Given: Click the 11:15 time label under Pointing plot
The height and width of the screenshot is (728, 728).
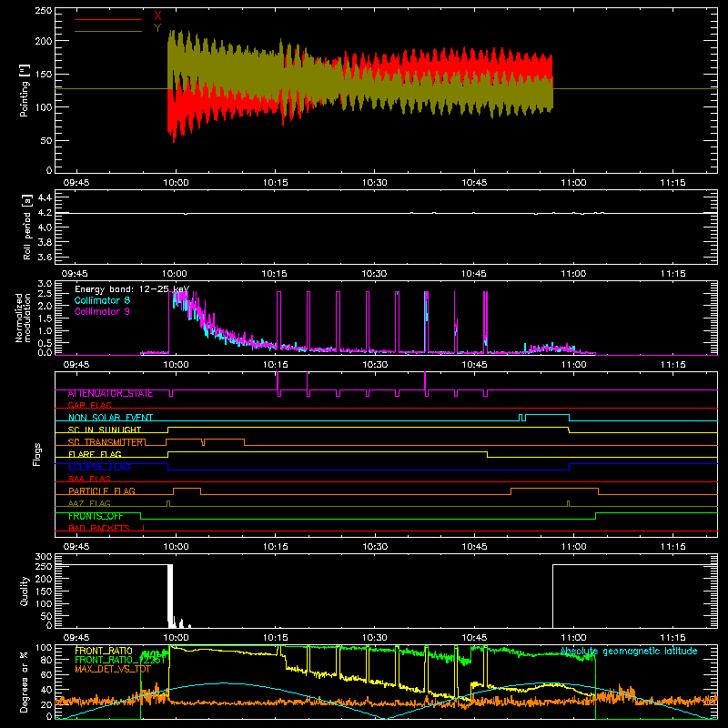Looking at the screenshot, I should coord(672,183).
